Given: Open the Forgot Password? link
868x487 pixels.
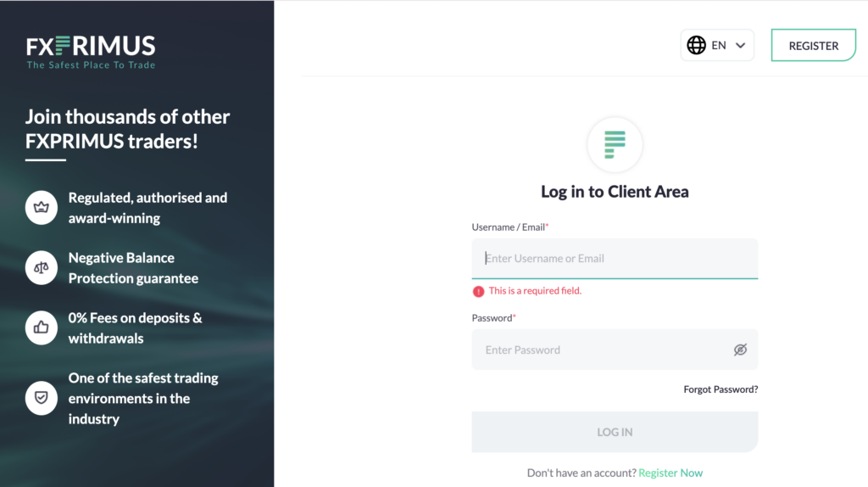Looking at the screenshot, I should 721,389.
